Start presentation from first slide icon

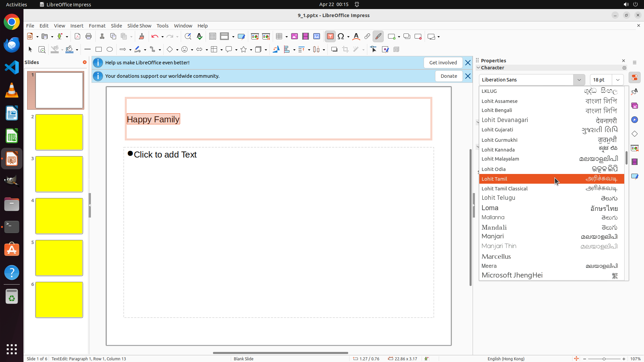click(255, 37)
